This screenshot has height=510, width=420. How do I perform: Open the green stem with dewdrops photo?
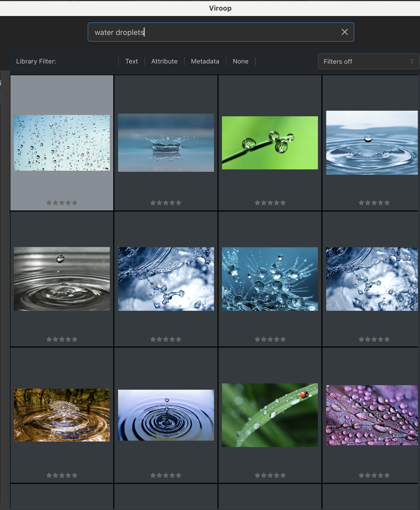[x=270, y=143]
